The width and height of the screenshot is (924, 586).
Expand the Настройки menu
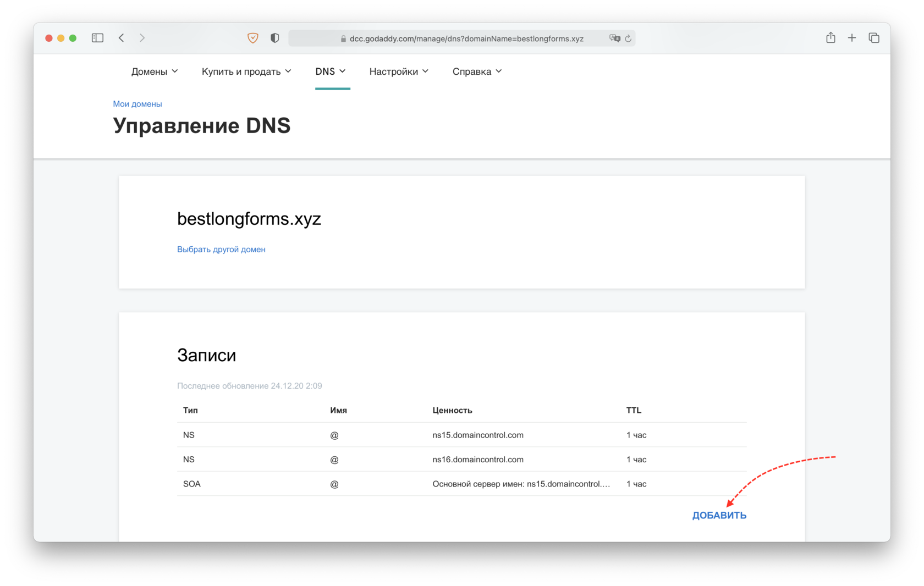click(x=399, y=71)
